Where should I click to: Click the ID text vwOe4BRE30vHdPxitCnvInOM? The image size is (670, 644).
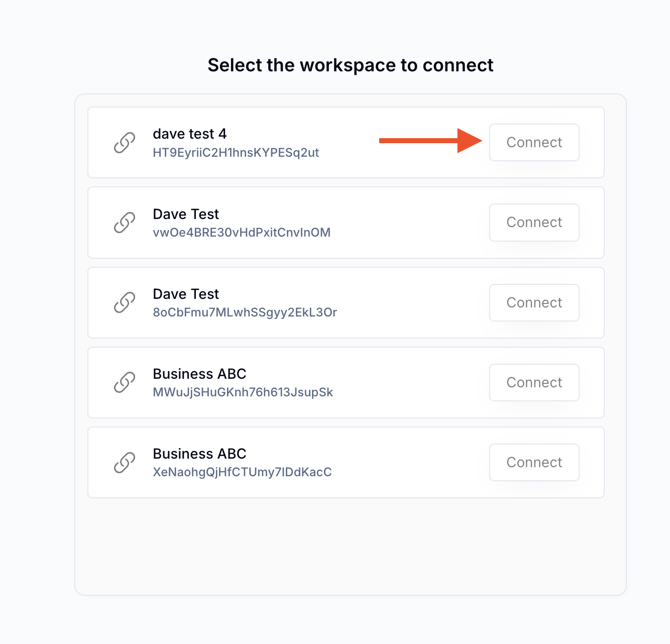click(242, 233)
